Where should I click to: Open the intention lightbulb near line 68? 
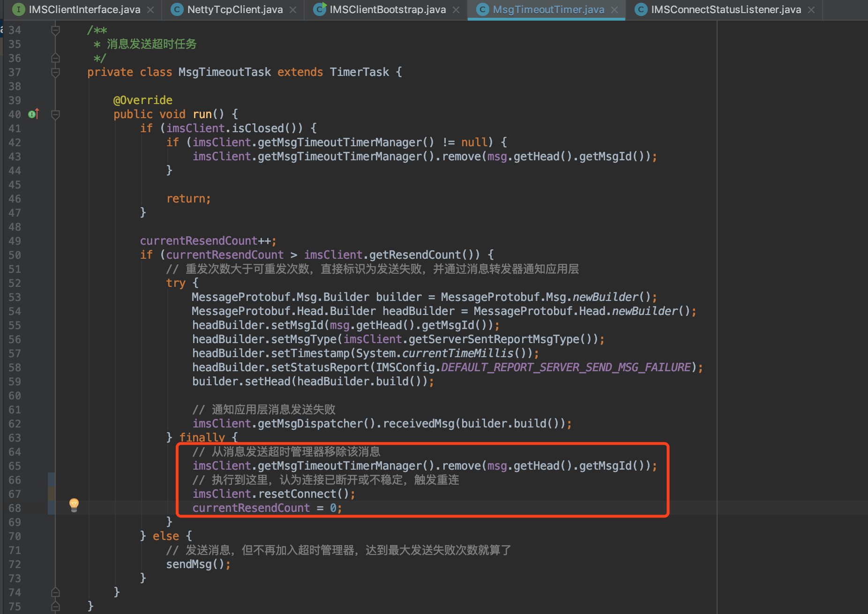[x=74, y=505]
